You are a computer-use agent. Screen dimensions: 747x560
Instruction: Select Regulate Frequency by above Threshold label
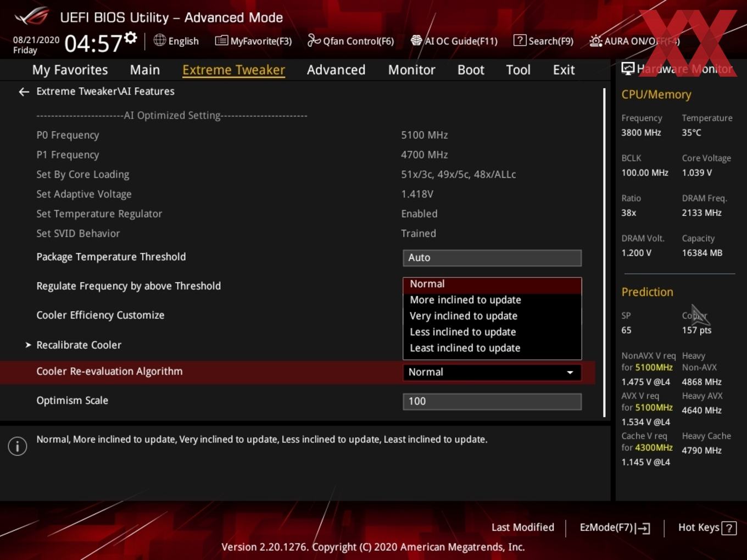click(129, 286)
